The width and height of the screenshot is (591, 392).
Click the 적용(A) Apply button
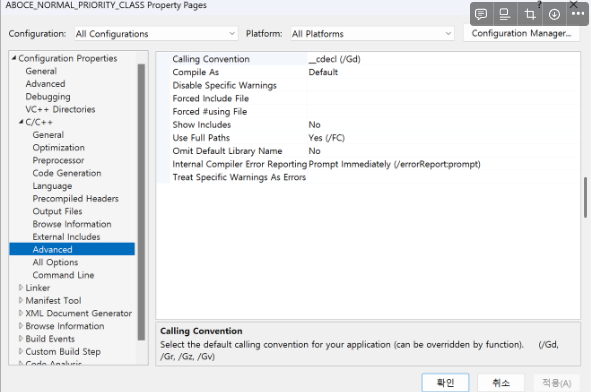pos(556,383)
